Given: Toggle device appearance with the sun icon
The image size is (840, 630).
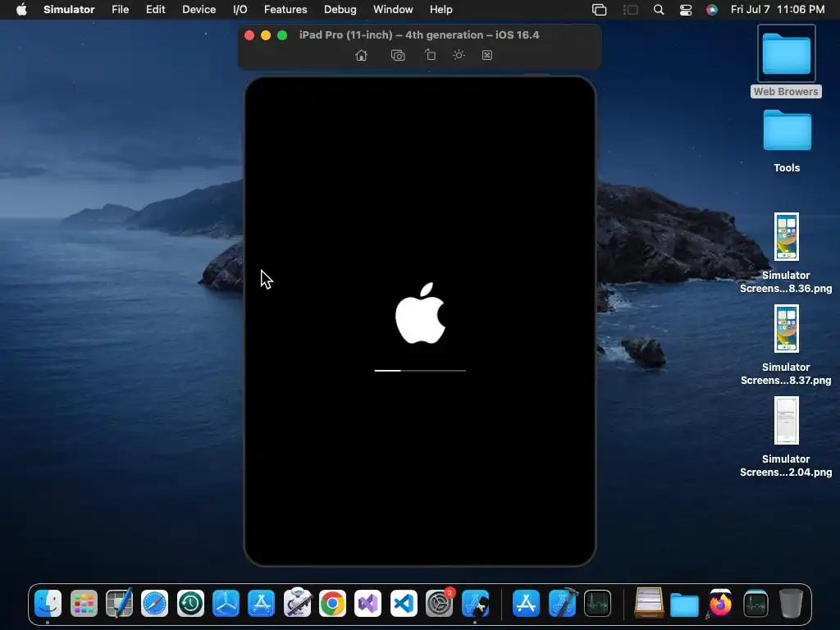Looking at the screenshot, I should click(x=459, y=55).
